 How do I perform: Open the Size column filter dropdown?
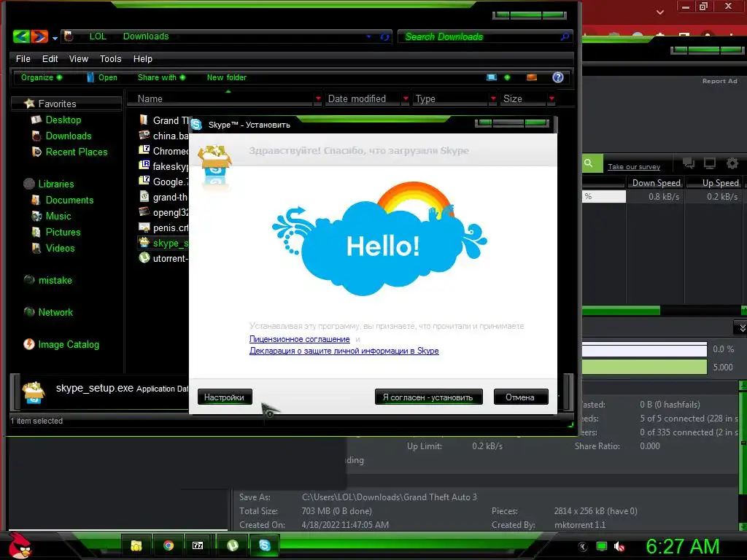(x=551, y=98)
